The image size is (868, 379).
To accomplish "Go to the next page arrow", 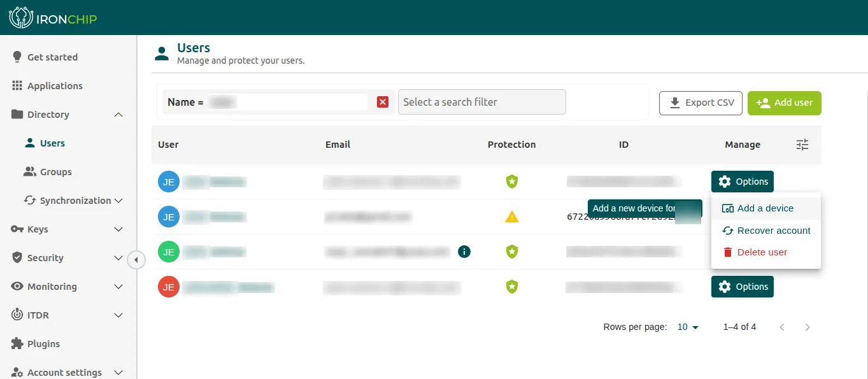I will coord(808,327).
